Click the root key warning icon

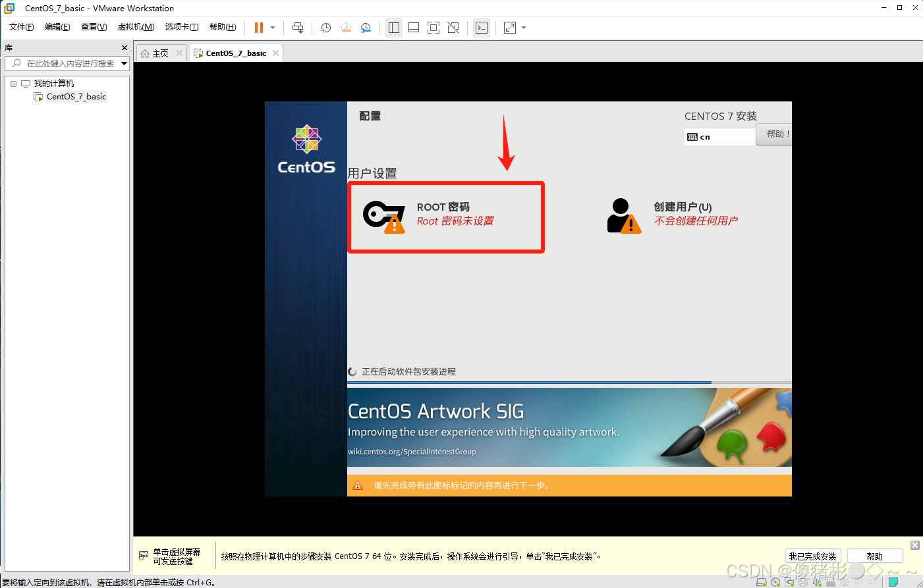384,217
